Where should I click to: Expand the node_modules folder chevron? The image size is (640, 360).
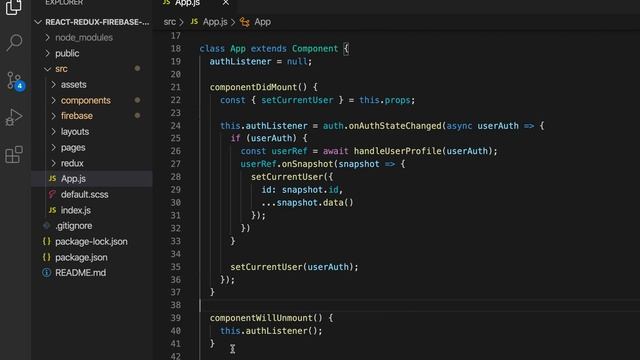pos(47,38)
